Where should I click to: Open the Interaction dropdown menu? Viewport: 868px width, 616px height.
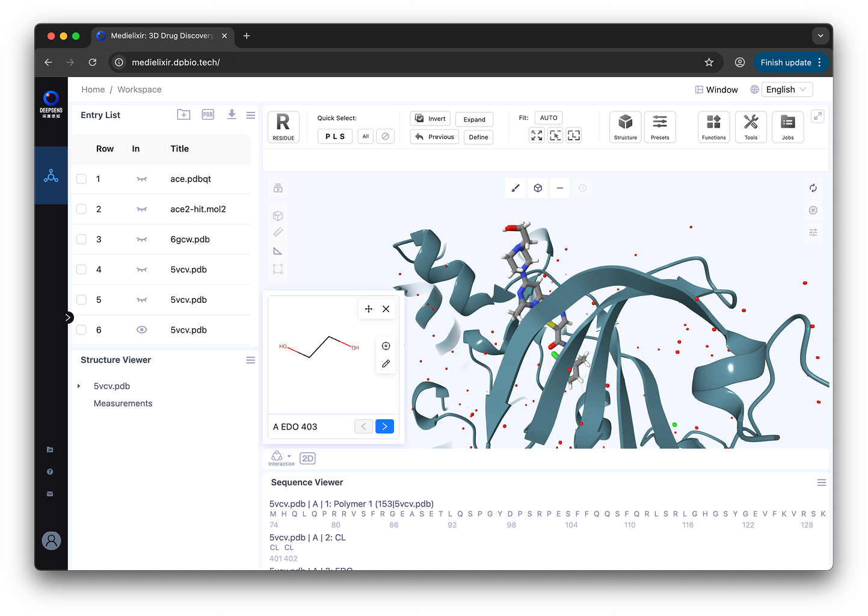[280, 458]
